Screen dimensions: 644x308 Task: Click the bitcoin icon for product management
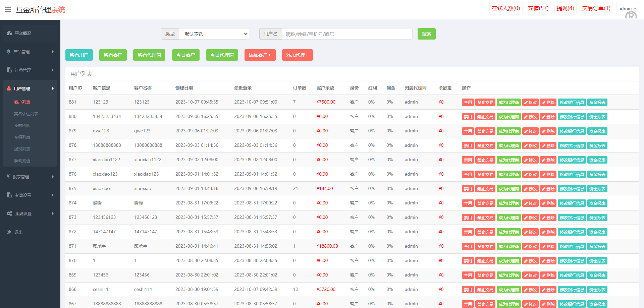(x=9, y=52)
